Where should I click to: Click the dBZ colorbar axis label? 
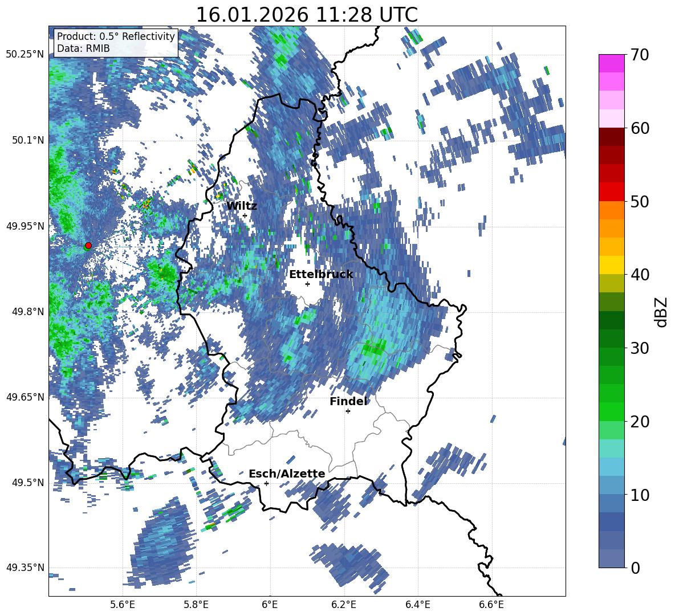pos(662,312)
